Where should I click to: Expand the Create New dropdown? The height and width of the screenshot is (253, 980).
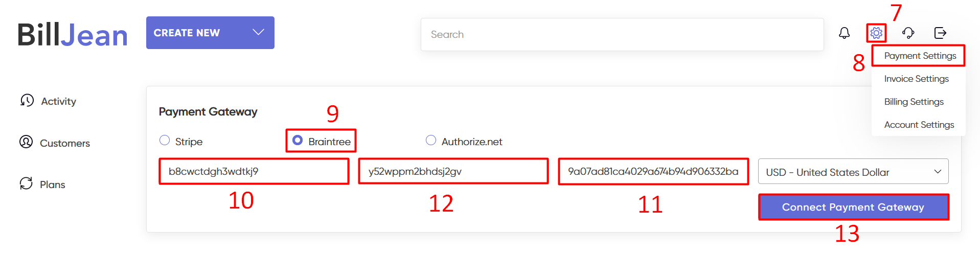[210, 33]
